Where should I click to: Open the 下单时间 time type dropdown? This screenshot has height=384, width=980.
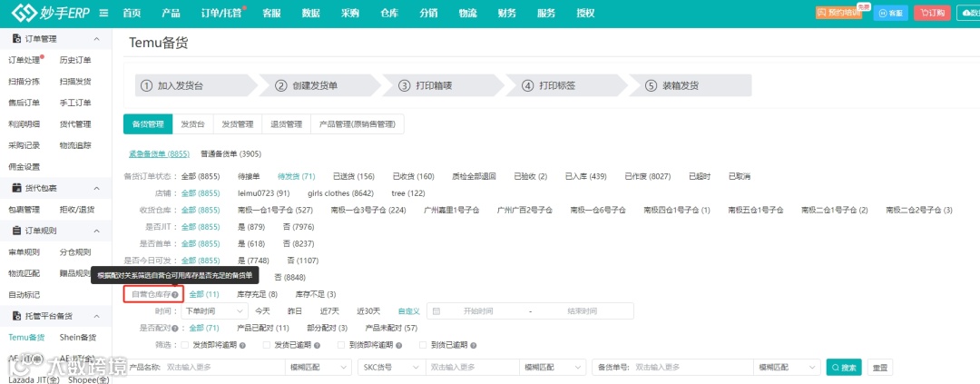pyautogui.click(x=214, y=310)
